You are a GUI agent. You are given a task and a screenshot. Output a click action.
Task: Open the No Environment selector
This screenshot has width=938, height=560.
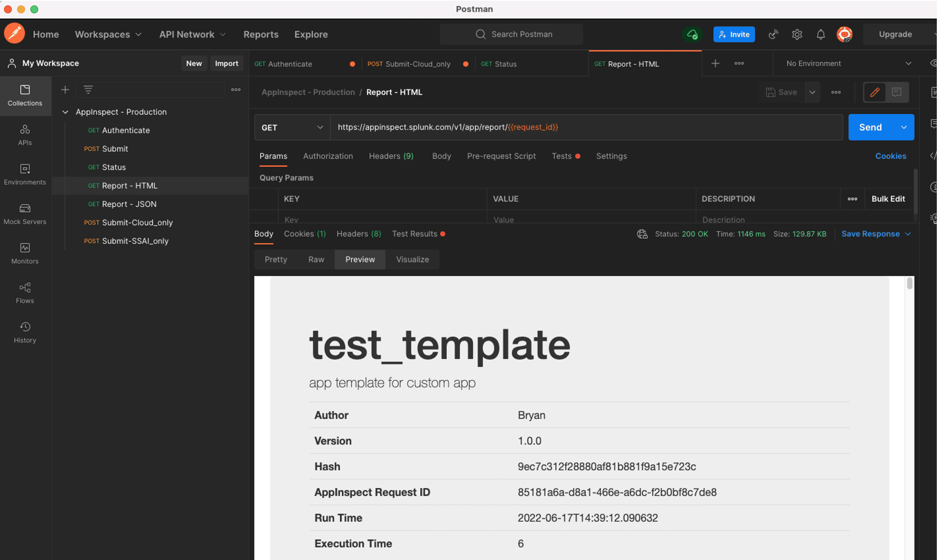click(848, 63)
